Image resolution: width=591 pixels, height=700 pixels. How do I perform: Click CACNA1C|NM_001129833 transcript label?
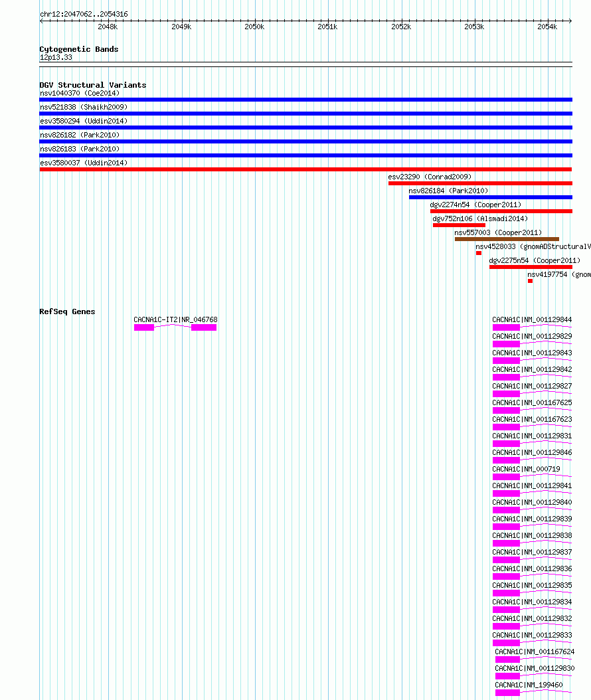[x=532, y=635]
